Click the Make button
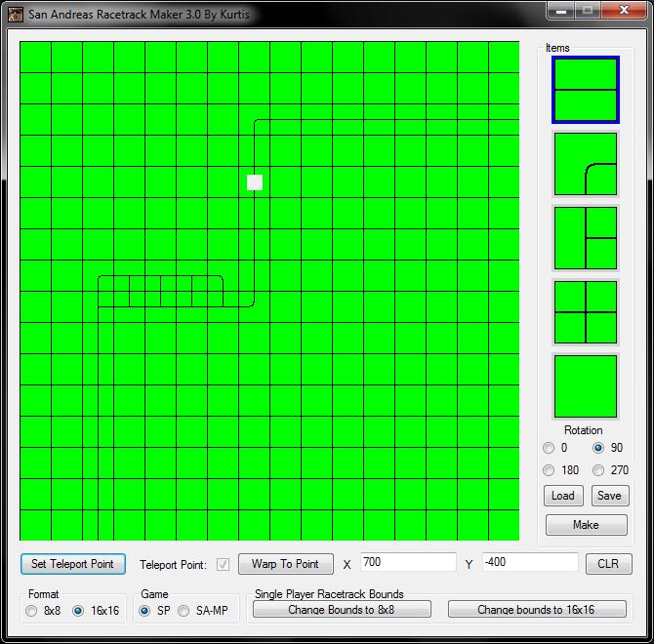 [586, 525]
